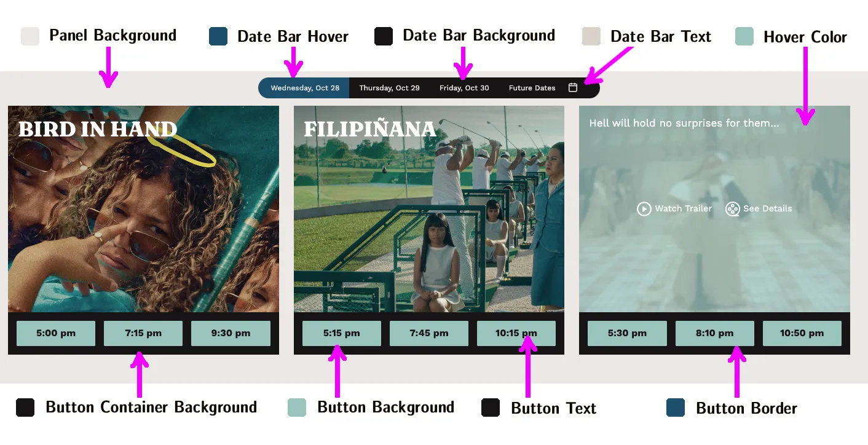Screen dimensions: 868x445
Task: Click the Watch Trailer link text
Action: pos(683,209)
